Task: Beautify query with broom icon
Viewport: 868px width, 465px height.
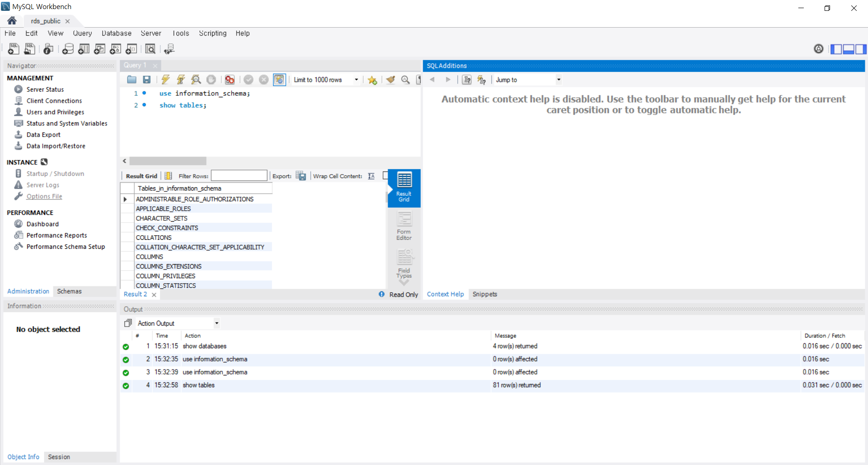Action: click(x=391, y=80)
